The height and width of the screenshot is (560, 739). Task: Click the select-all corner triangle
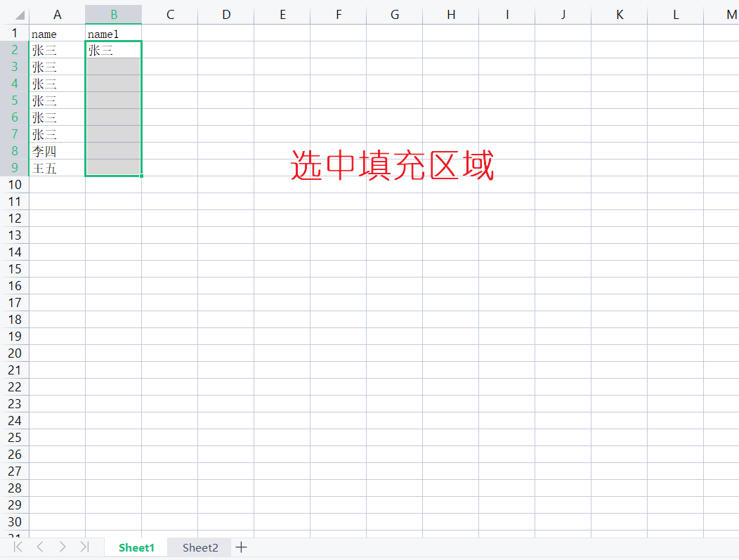coord(20,15)
